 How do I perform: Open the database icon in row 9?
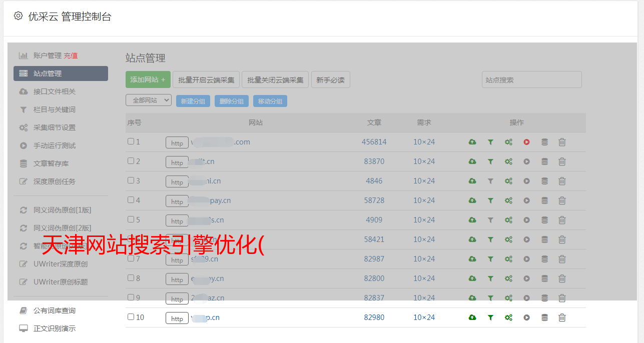[x=544, y=298]
